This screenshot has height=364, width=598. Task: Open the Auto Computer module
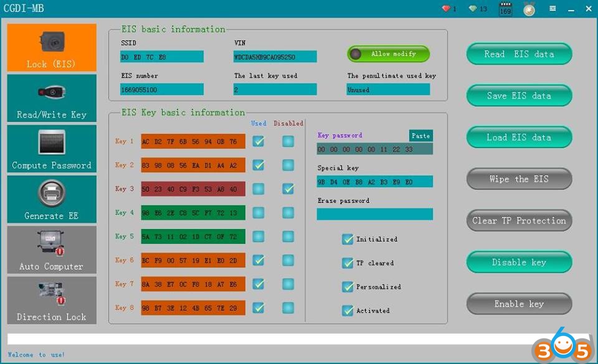click(x=52, y=250)
